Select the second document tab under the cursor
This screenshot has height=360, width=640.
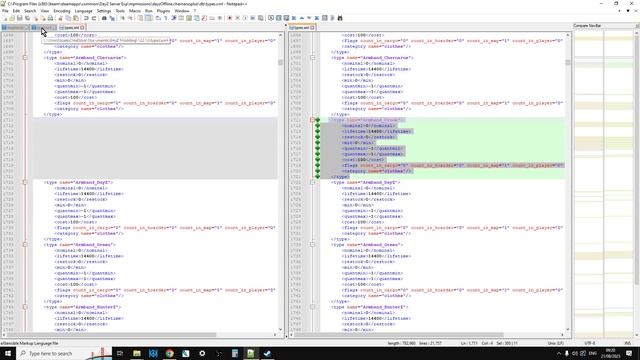[x=44, y=28]
